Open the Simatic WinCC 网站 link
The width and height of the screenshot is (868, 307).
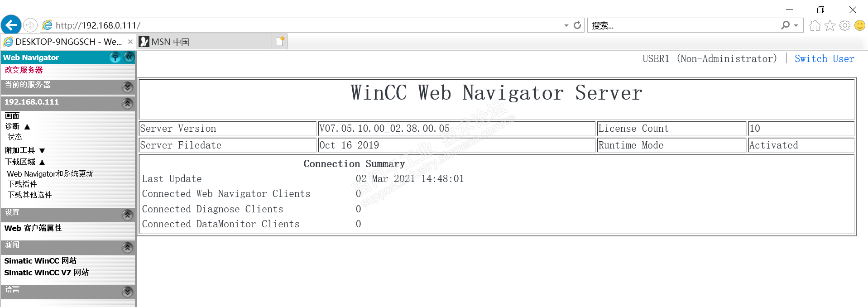(40, 261)
